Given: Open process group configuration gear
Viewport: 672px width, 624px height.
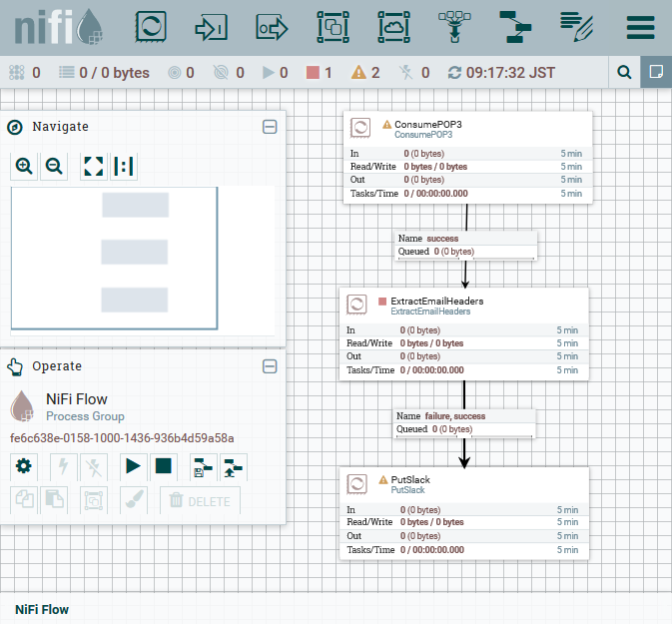Looking at the screenshot, I should pos(24,465).
